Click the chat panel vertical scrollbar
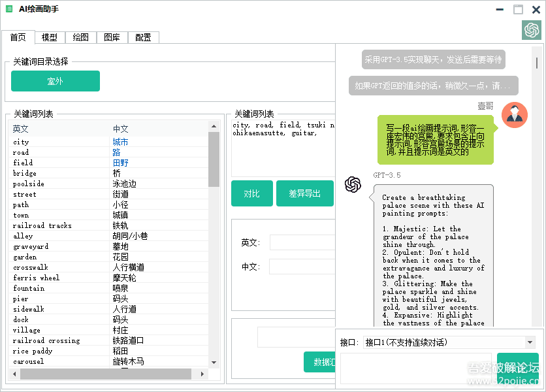This screenshot has height=392, width=546. click(537, 63)
